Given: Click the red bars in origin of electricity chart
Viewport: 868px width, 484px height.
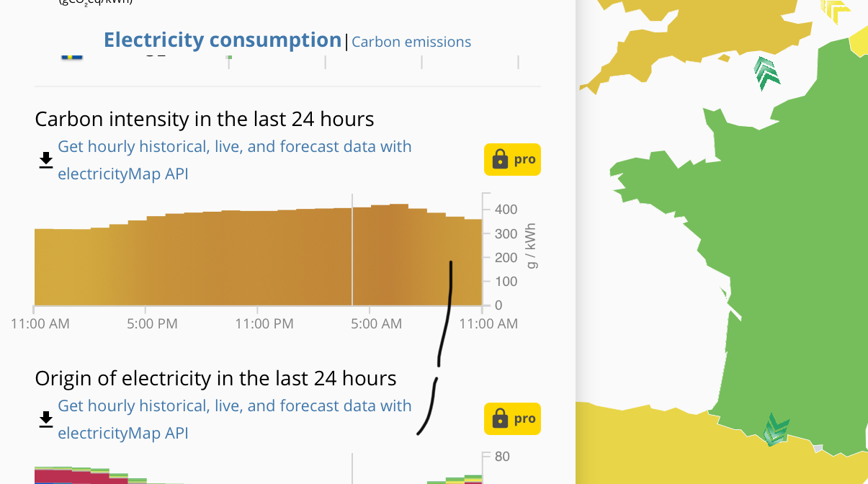Looking at the screenshot, I should 81,477.
